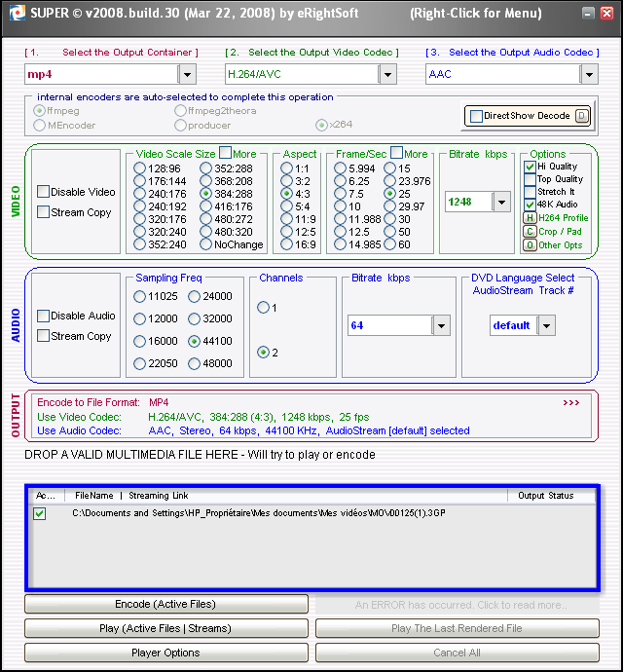Image resolution: width=623 pixels, height=672 pixels.
Task: Minimize the SUPER window
Action: (x=588, y=14)
